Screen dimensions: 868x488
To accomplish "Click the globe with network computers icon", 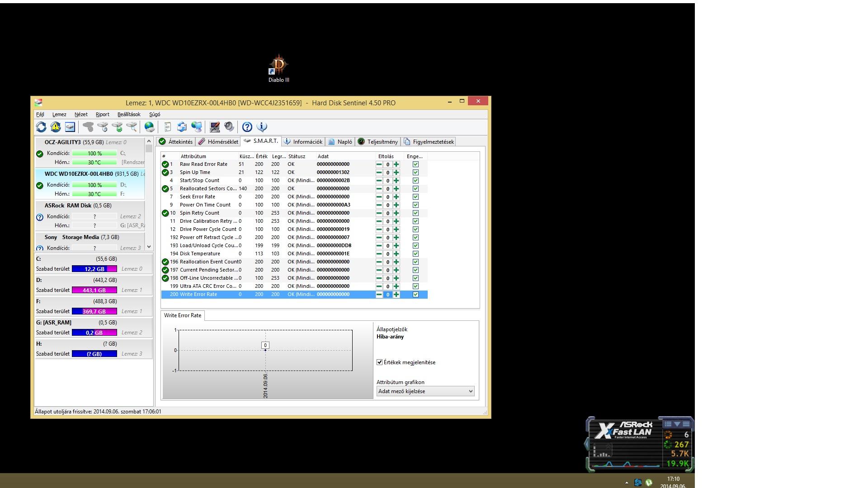I will point(196,127).
